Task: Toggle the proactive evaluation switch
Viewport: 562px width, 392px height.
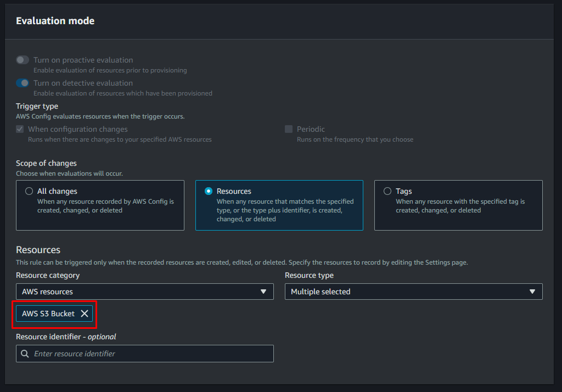Action: 23,60
